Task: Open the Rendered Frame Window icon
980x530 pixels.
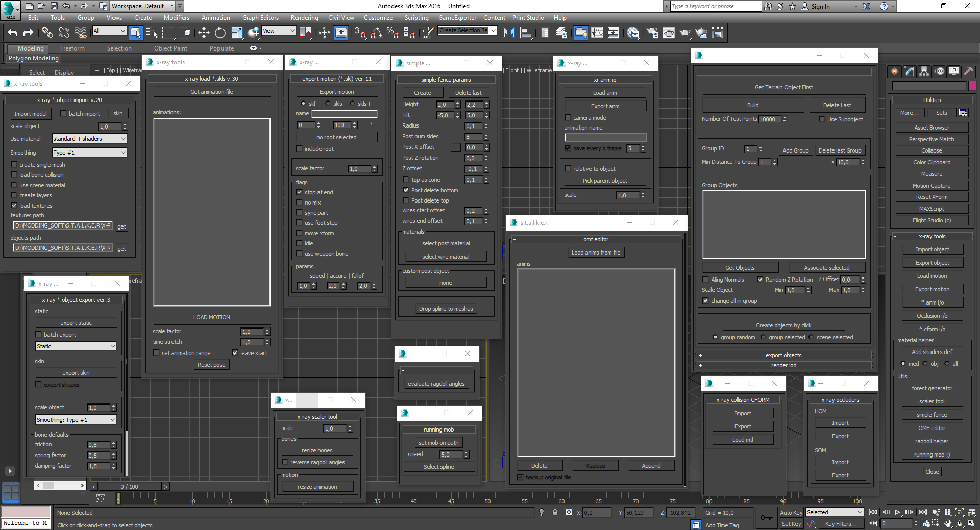Action: (x=669, y=33)
